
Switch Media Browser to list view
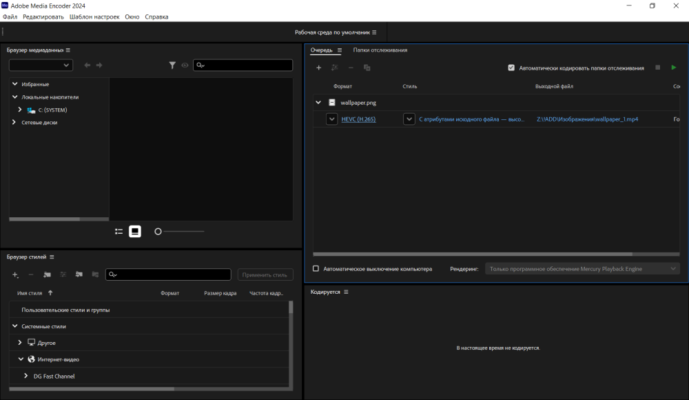tap(119, 232)
